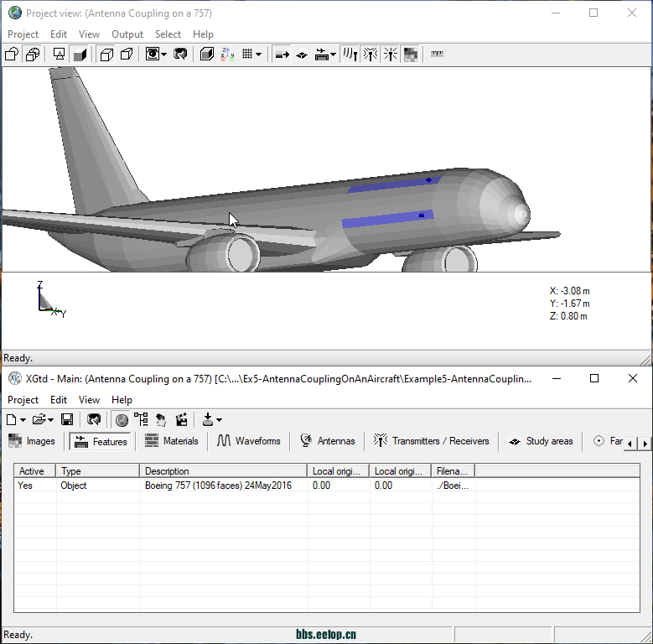This screenshot has width=653, height=644.
Task: Open View menu in XGtd Main window
Action: click(89, 400)
